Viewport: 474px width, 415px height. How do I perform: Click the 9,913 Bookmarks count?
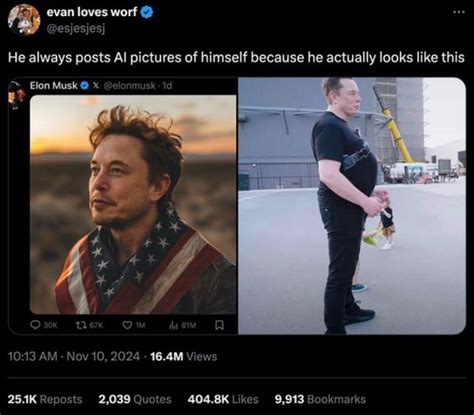pos(320,399)
